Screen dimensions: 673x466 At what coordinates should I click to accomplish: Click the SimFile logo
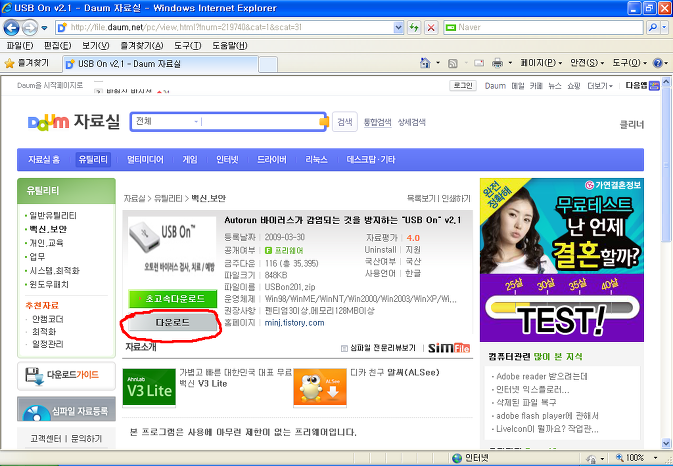coord(449,348)
